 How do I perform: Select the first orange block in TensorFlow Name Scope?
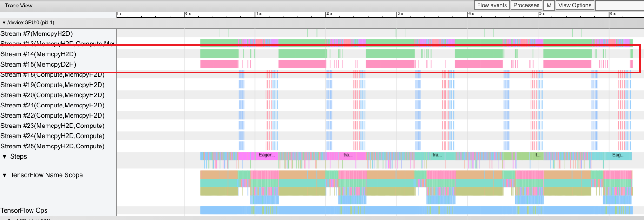(x=219, y=174)
